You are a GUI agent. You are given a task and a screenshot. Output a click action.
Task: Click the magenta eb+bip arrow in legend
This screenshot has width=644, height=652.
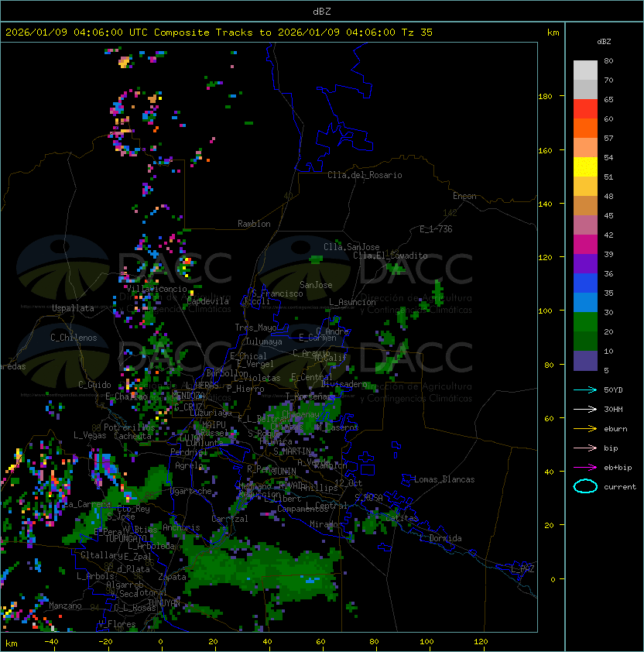click(x=585, y=468)
